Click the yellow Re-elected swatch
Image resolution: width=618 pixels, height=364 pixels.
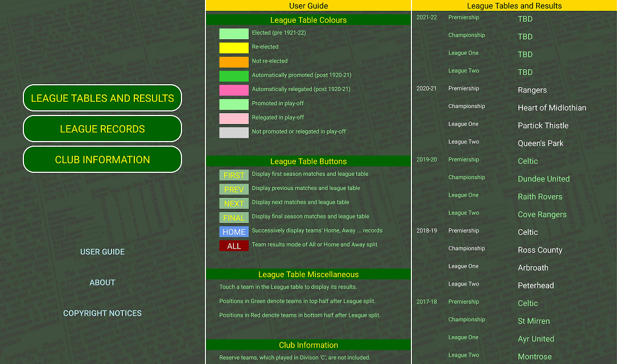pos(234,48)
